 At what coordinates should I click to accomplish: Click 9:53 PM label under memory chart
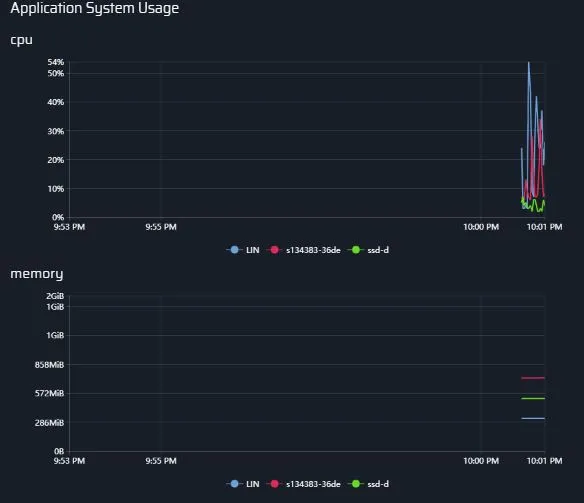[69, 461]
